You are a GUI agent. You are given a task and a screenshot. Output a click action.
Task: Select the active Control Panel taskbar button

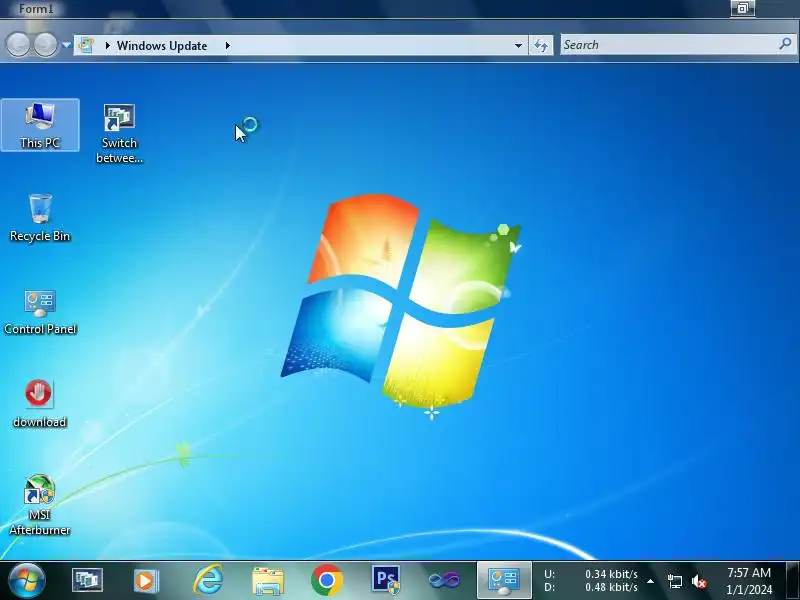tap(504, 581)
